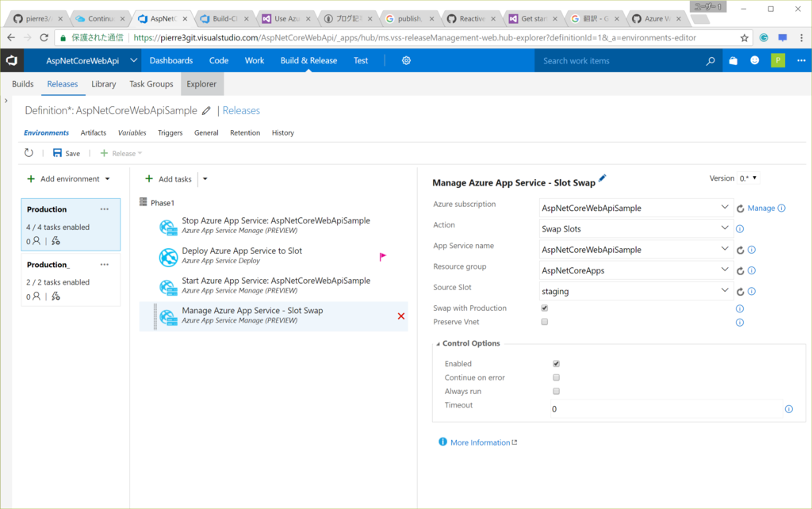Focus the Search work items box
The width and height of the screenshot is (812, 509).
[x=622, y=60]
